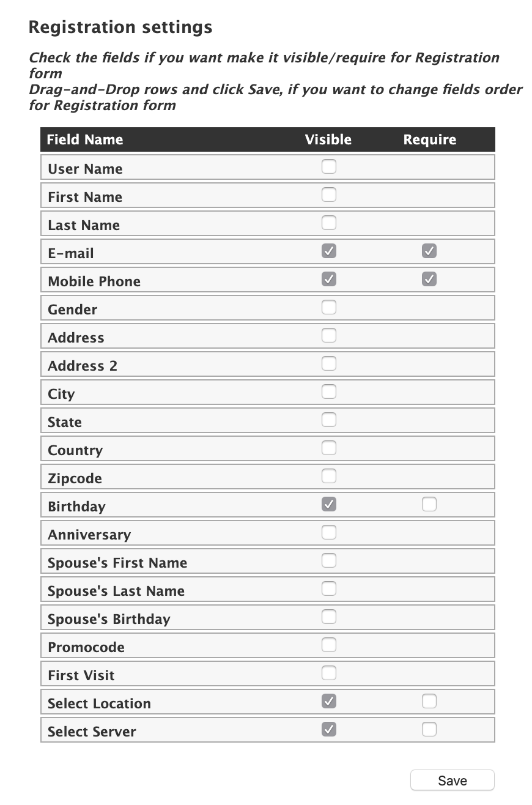Viewport: 532px width, 805px height.
Task: Disable the Require checkbox for E-mail
Action: (429, 251)
